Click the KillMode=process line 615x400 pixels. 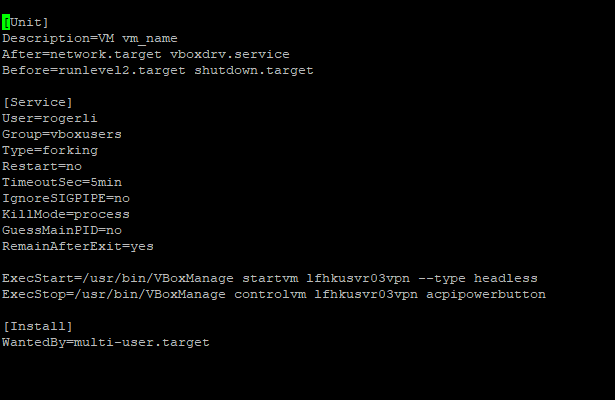pyautogui.click(x=66, y=215)
